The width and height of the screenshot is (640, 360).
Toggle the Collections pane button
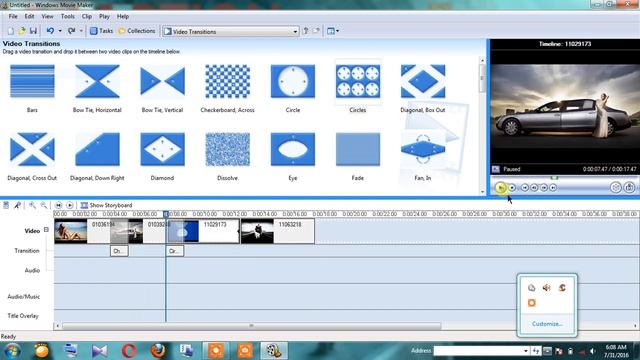[137, 31]
